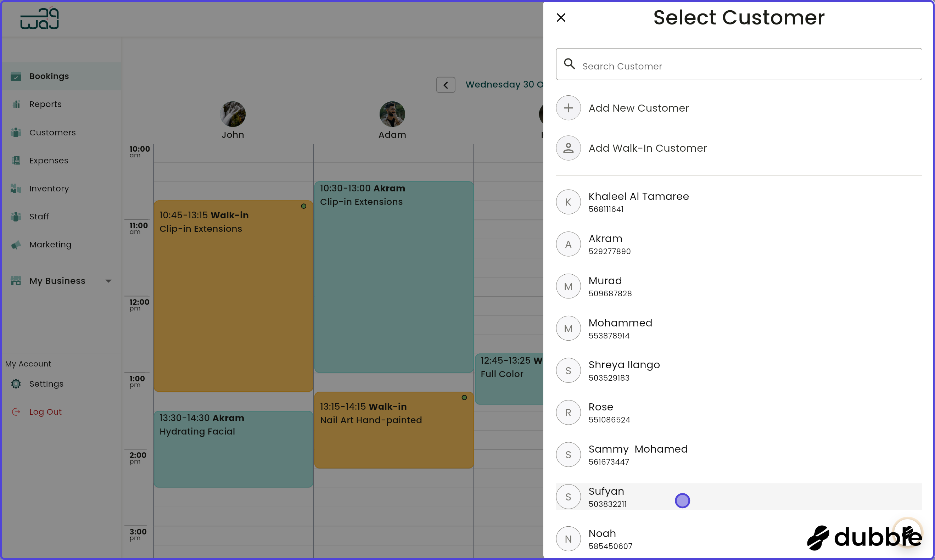The height and width of the screenshot is (560, 935).
Task: Select the Marketing megaphone icon
Action: [17, 245]
